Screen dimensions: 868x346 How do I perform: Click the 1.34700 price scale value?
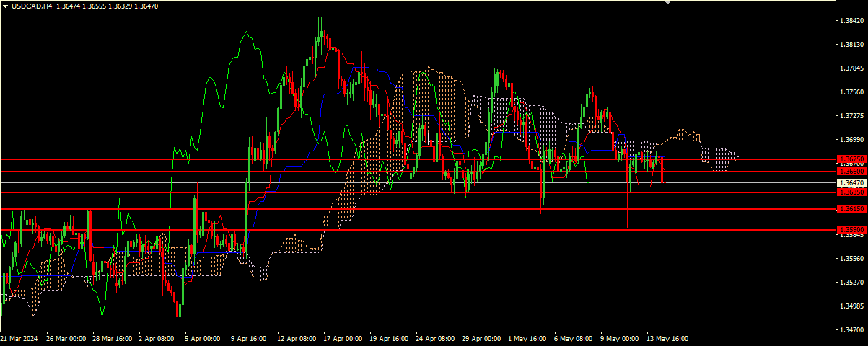pyautogui.click(x=852, y=330)
